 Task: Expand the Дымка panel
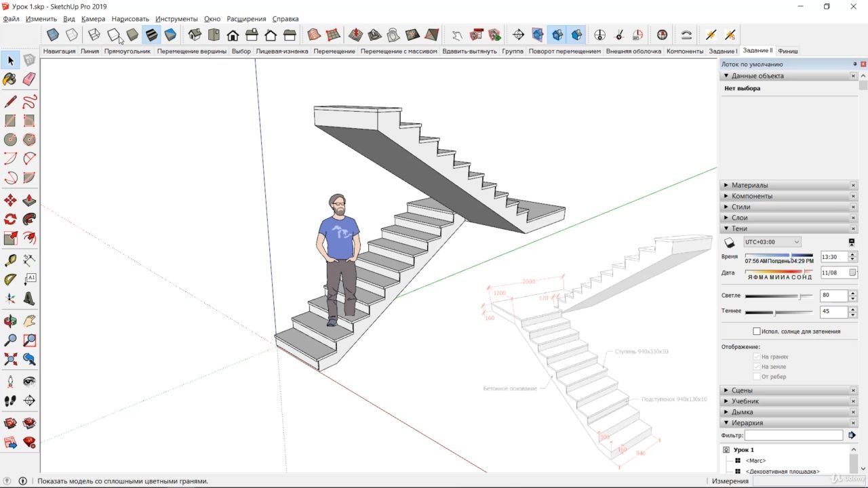726,412
